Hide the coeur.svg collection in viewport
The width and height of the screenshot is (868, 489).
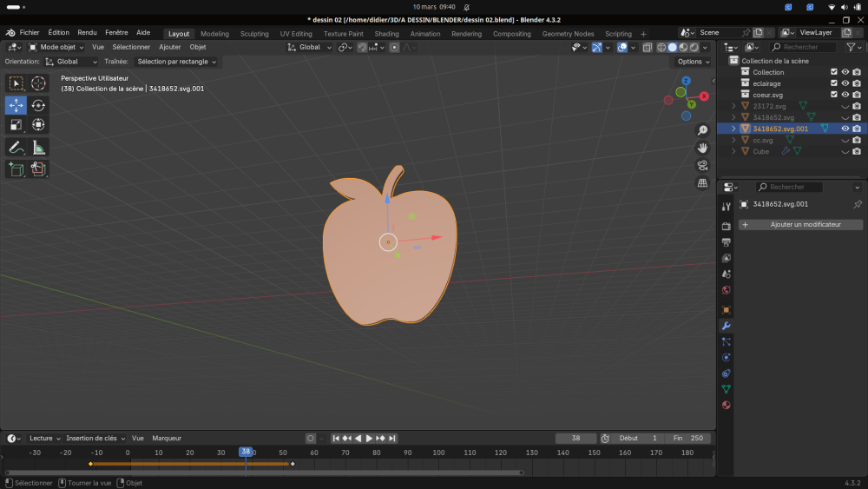coord(845,95)
